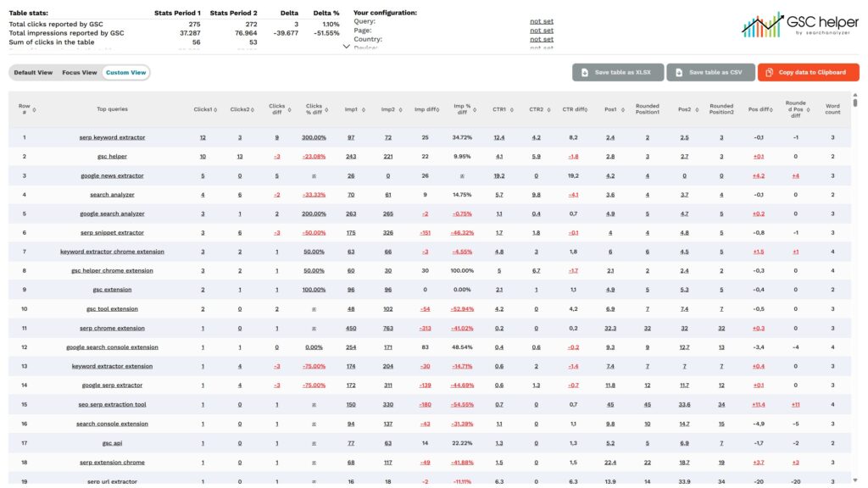Choose the Custom View toggle
The width and height of the screenshot is (868, 488).
tap(125, 73)
